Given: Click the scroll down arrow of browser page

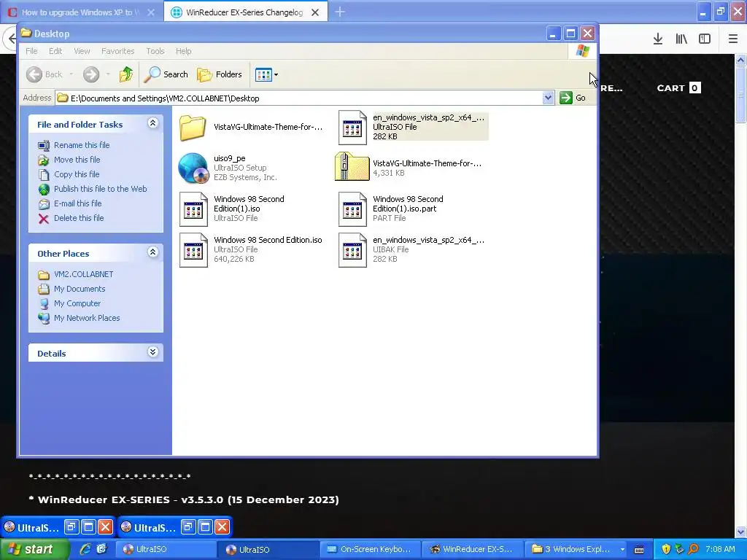Looking at the screenshot, I should pos(740,532).
